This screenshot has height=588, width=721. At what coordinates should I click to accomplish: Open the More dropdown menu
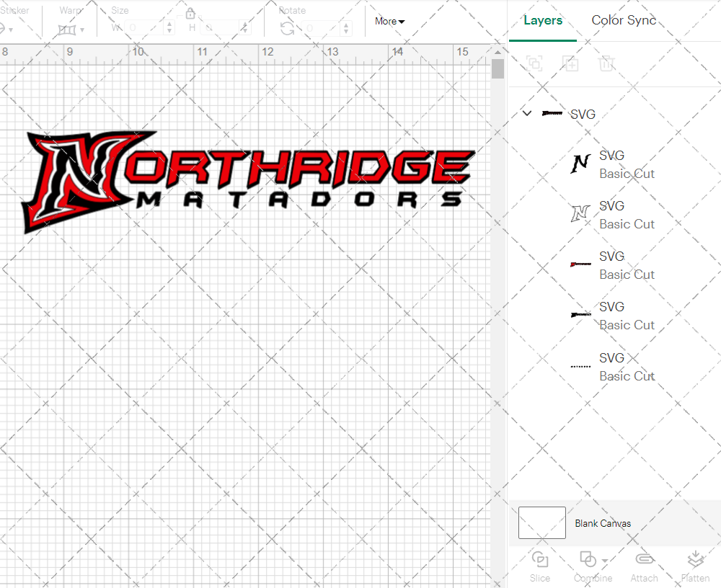[389, 21]
